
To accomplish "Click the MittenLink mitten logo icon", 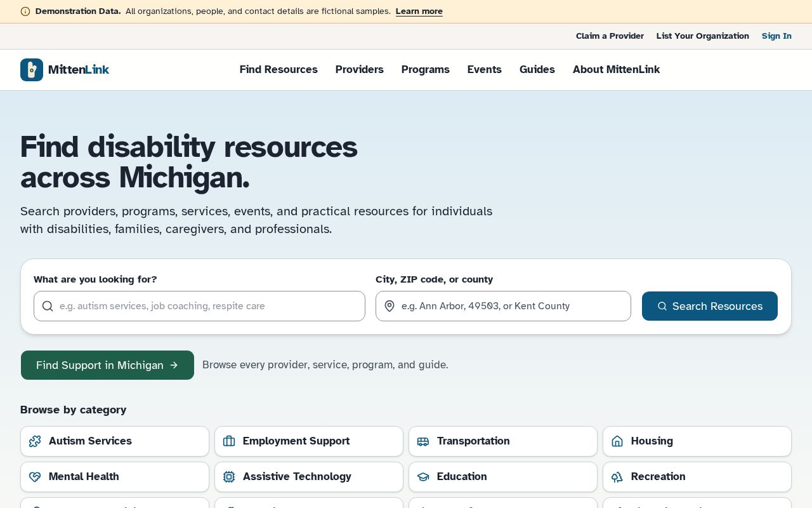I will pyautogui.click(x=32, y=70).
